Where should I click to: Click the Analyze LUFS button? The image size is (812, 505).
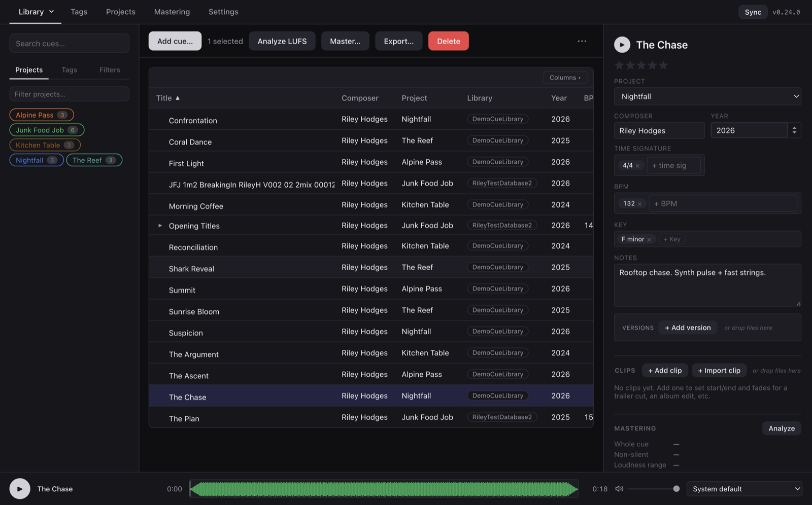tap(282, 41)
